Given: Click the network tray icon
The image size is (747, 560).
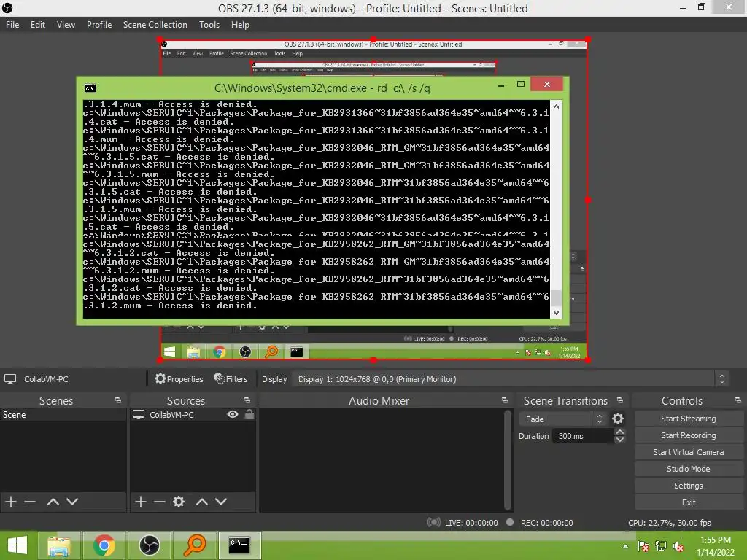Looking at the screenshot, I should click(x=661, y=546).
